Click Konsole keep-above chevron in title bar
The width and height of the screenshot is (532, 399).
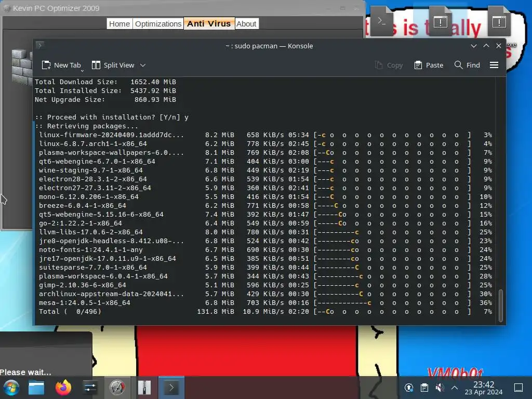[486, 46]
